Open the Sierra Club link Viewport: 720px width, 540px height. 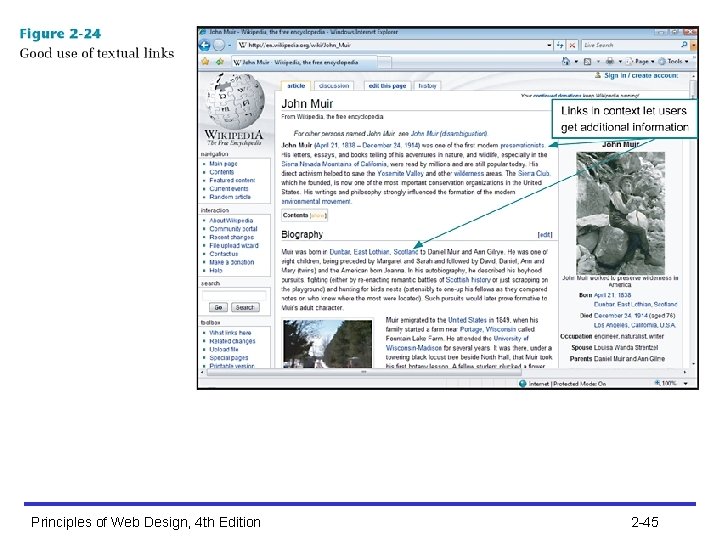(x=534, y=174)
